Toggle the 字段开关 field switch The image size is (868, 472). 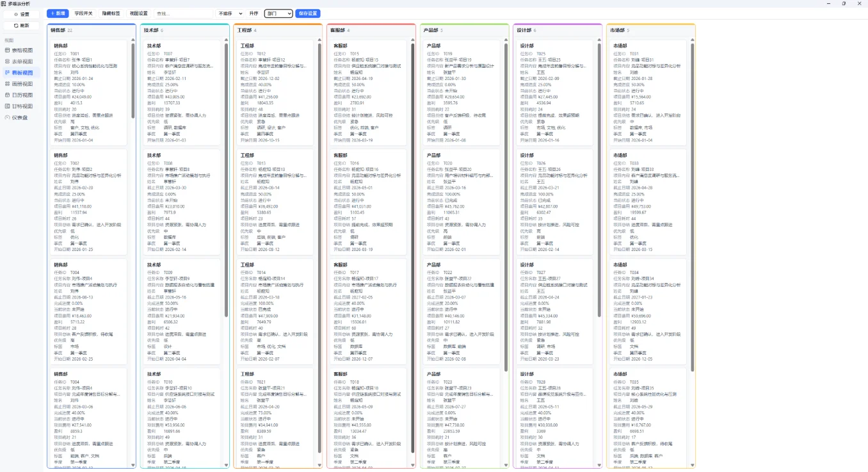[x=84, y=13]
